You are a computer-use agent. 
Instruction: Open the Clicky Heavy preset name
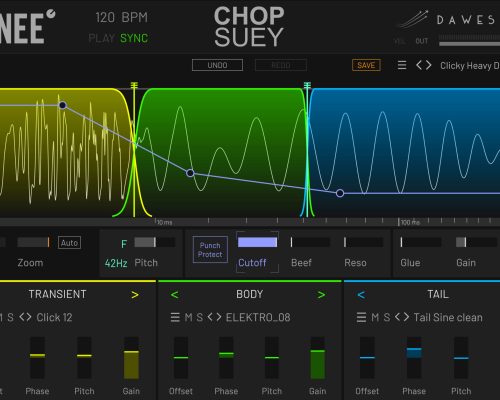click(x=470, y=66)
